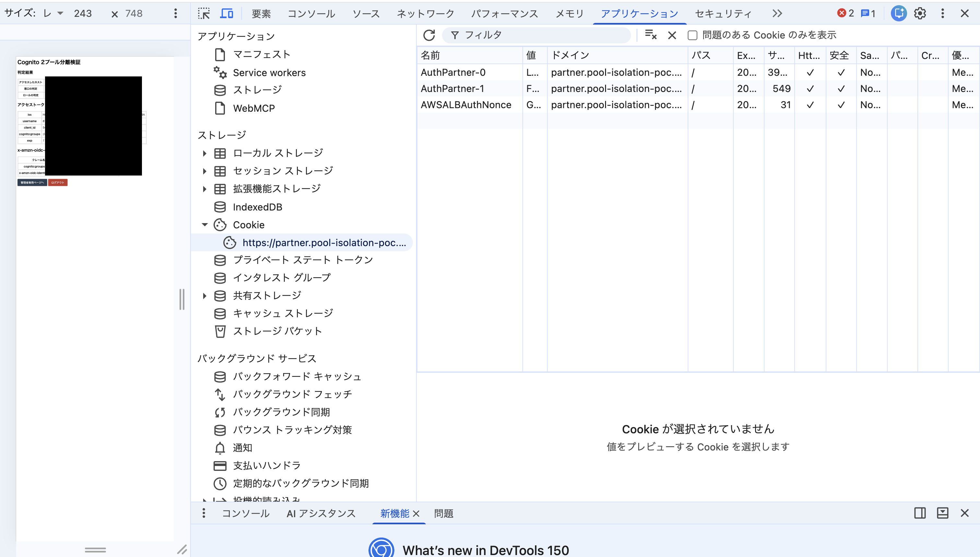Click the cookie filter input field
Image resolution: width=980 pixels, height=557 pixels.
pyautogui.click(x=536, y=35)
